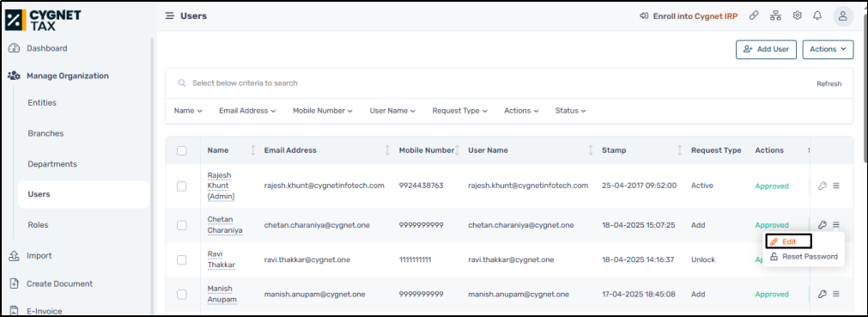Click the Refresh link
The image size is (868, 317).
(x=829, y=83)
